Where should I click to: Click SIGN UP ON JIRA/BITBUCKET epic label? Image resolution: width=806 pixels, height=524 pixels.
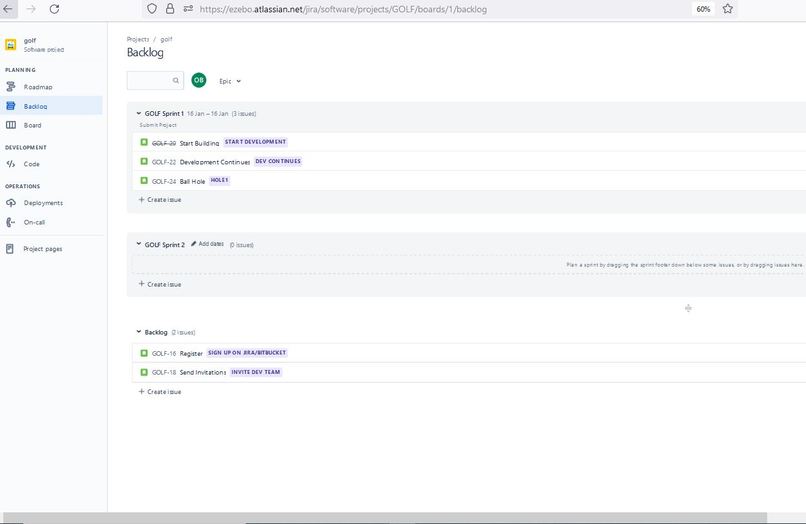pyautogui.click(x=247, y=353)
